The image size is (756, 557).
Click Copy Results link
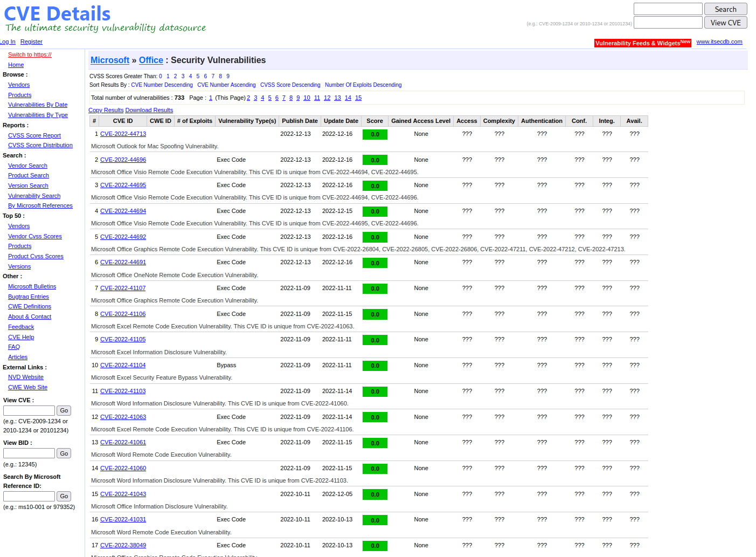(106, 110)
